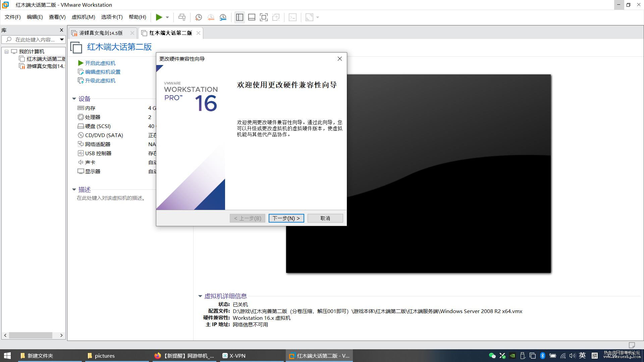Close the 游蝶真女鬼剑14.5版 tab

pos(132,33)
